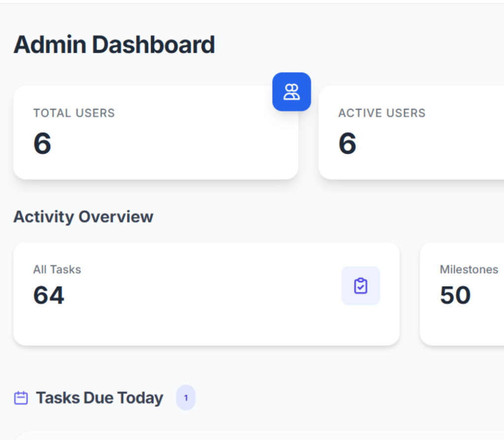Click the number 6 under Active Users
Image resolution: width=504 pixels, height=440 pixels.
coord(347,143)
